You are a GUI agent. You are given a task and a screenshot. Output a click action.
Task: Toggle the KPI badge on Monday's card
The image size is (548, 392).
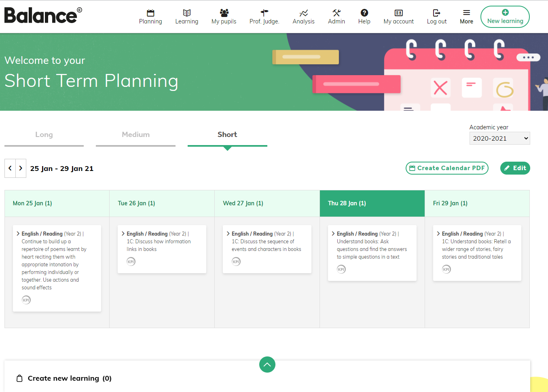click(x=26, y=300)
